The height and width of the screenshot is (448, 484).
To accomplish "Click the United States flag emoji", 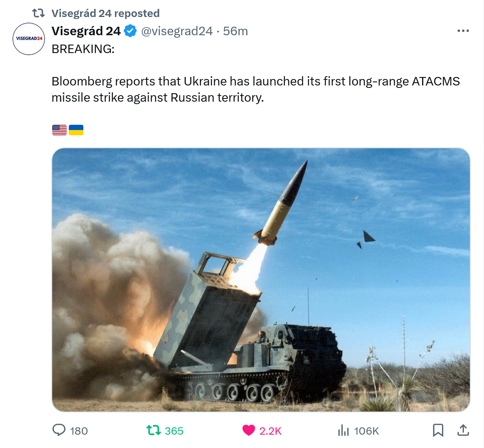I will [59, 130].
